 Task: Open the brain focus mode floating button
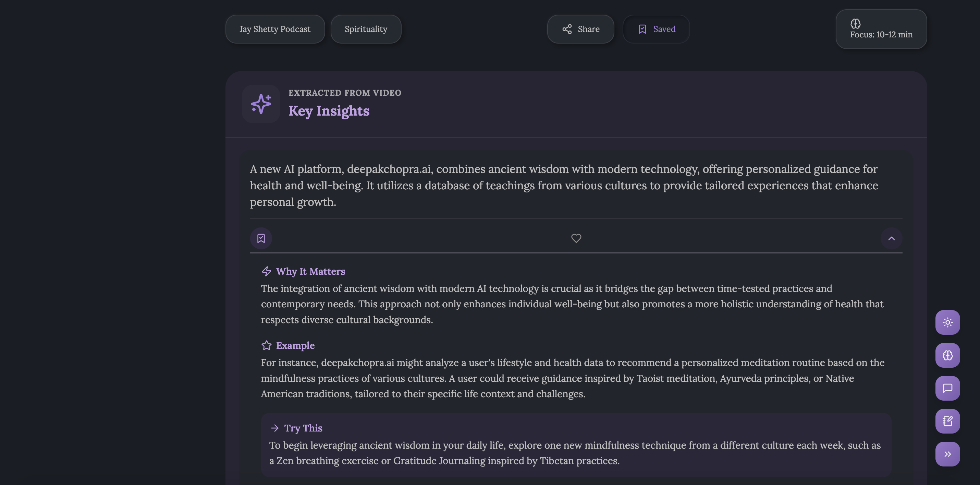click(x=947, y=355)
